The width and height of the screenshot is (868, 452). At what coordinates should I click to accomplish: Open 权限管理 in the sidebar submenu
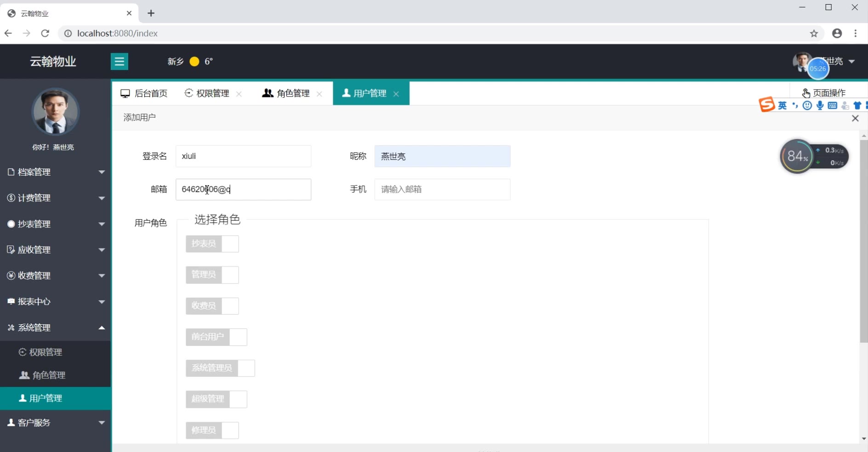(x=56, y=352)
